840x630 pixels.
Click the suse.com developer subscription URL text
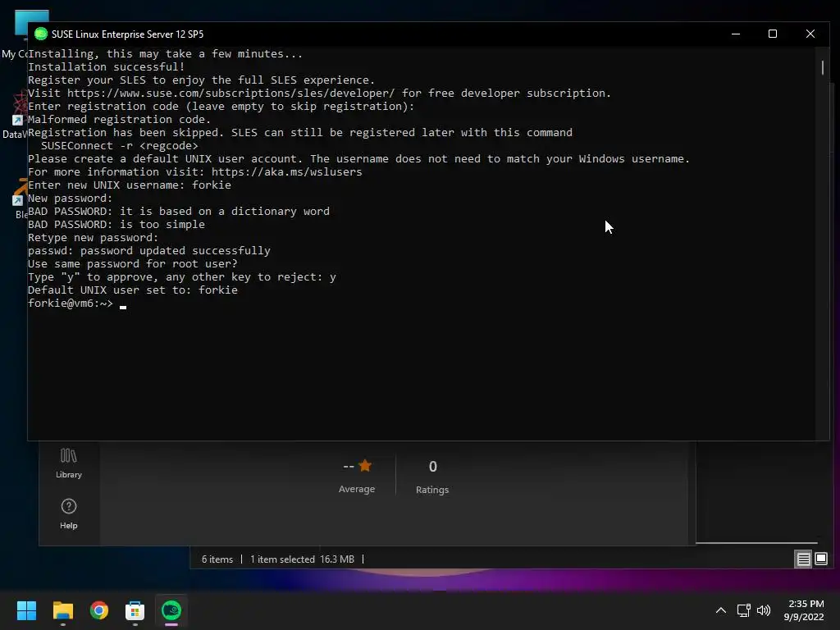[x=231, y=94]
